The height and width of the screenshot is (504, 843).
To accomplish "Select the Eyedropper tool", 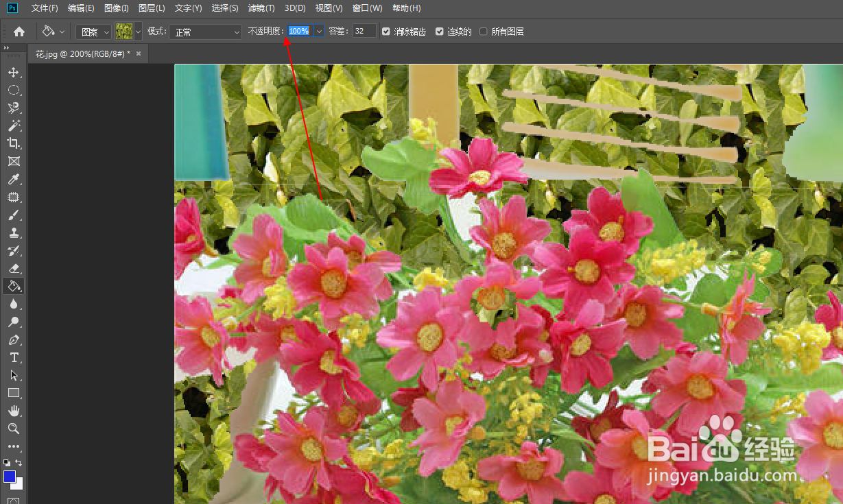I will 14,179.
